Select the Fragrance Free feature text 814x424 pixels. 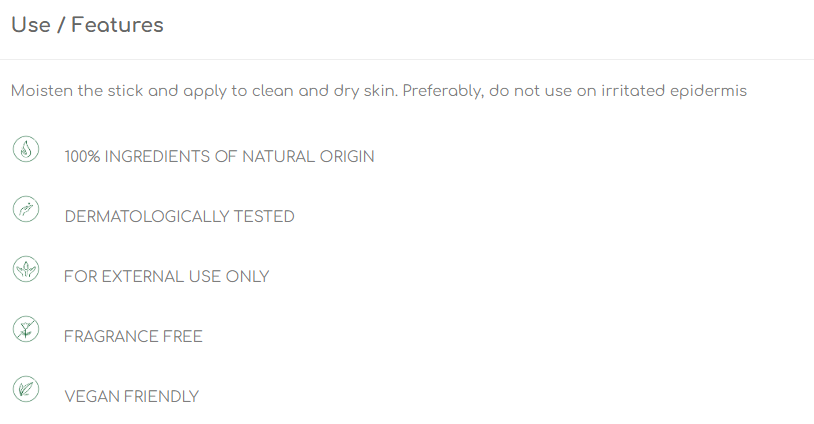133,336
